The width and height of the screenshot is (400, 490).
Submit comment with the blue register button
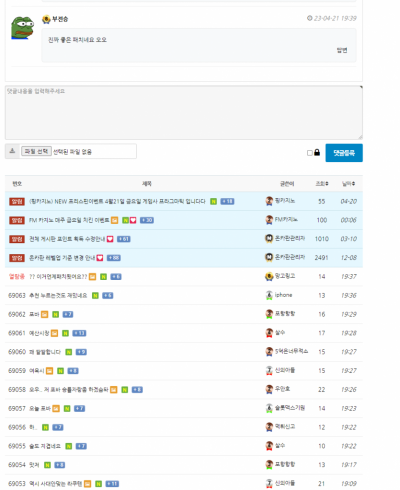(x=344, y=153)
